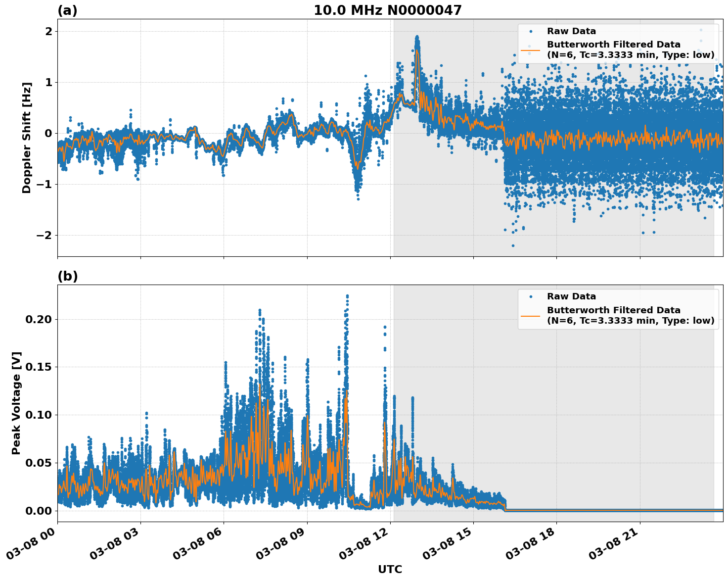Select the Doppler spike near 03-08 13
728x580 pixels.
click(x=416, y=40)
